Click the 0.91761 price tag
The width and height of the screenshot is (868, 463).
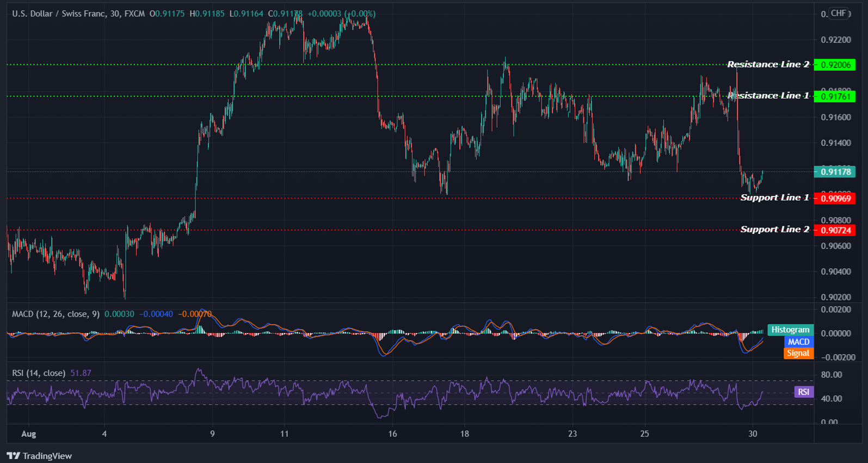(835, 97)
